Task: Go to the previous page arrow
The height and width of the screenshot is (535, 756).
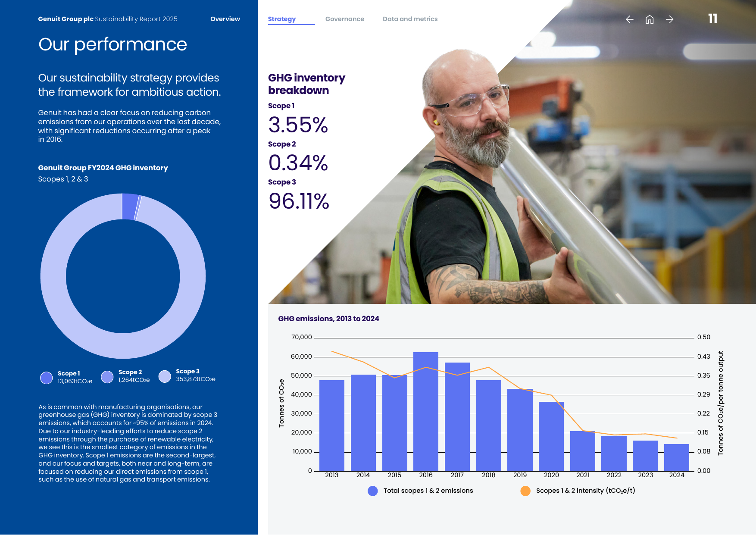Action: point(629,19)
